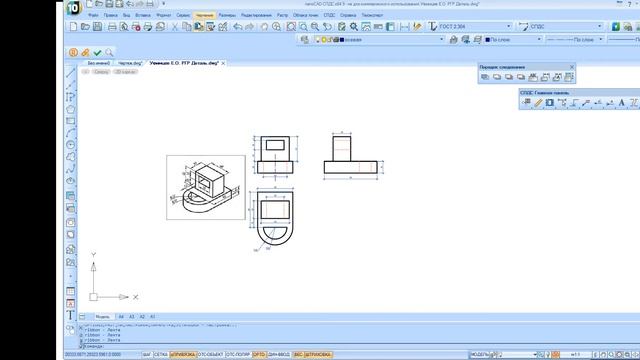The image size is (640, 360).
Task: Select the Line tool in left toolbar
Action: tap(71, 73)
